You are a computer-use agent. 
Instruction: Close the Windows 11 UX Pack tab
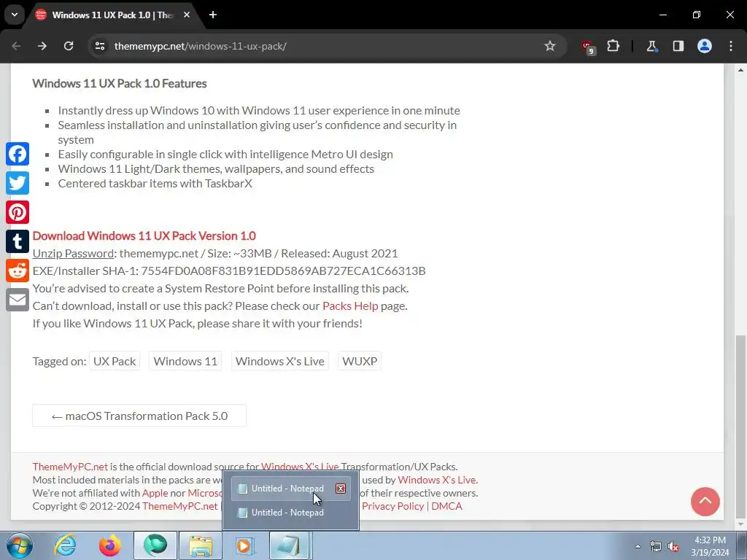tap(187, 15)
